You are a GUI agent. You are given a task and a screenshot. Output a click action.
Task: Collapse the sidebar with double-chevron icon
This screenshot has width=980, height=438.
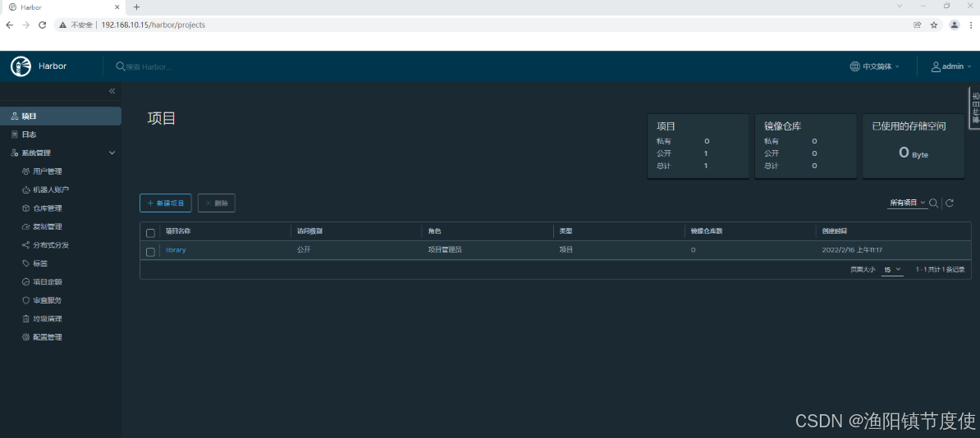pyautogui.click(x=112, y=91)
